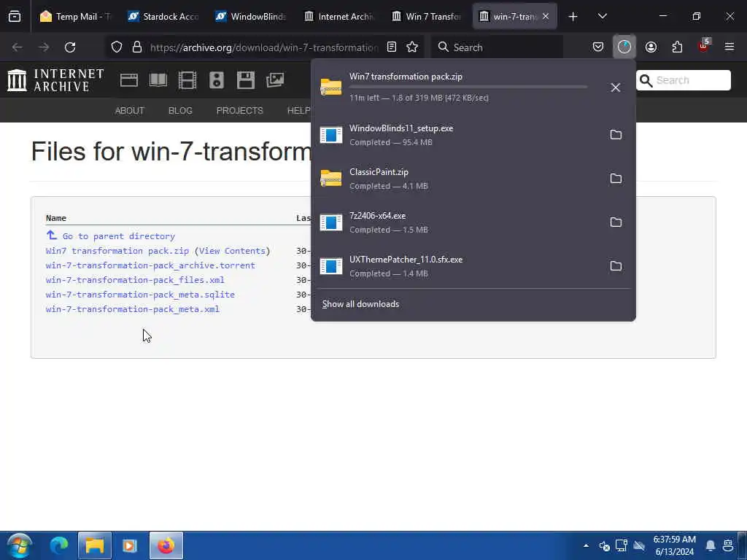Image resolution: width=747 pixels, height=560 pixels.
Task: Show ClassicPaint.zip in folder
Action: pos(616,179)
